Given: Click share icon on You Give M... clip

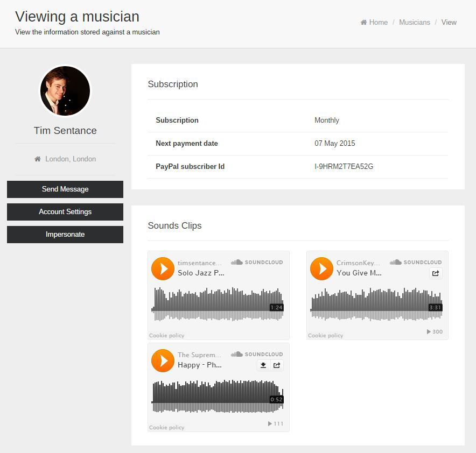Looking at the screenshot, I should click(436, 273).
